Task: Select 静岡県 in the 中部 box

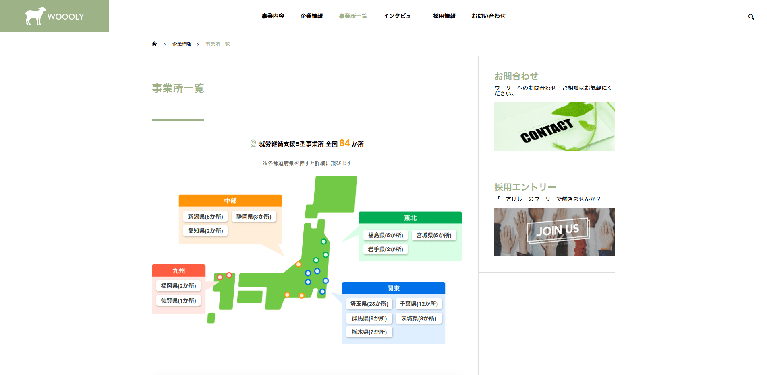Action: coord(254,217)
